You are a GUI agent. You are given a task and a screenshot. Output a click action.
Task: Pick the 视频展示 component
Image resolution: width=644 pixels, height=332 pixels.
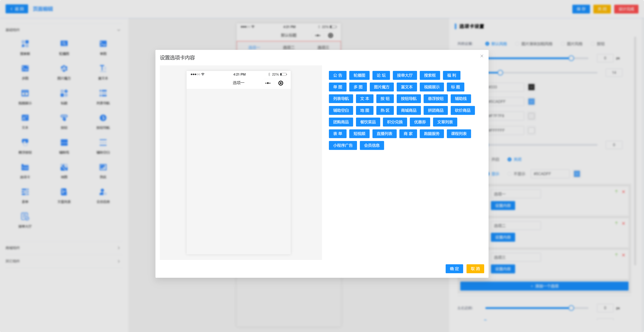[432, 87]
